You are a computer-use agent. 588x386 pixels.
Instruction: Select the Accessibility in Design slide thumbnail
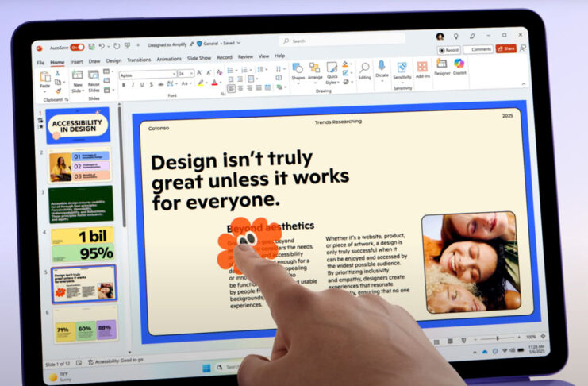pos(78,125)
